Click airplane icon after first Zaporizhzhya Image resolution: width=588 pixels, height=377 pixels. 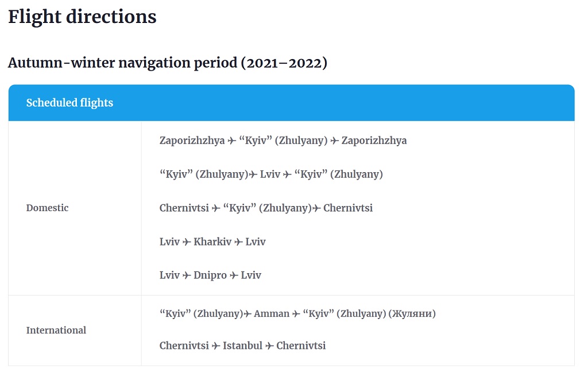coord(232,141)
